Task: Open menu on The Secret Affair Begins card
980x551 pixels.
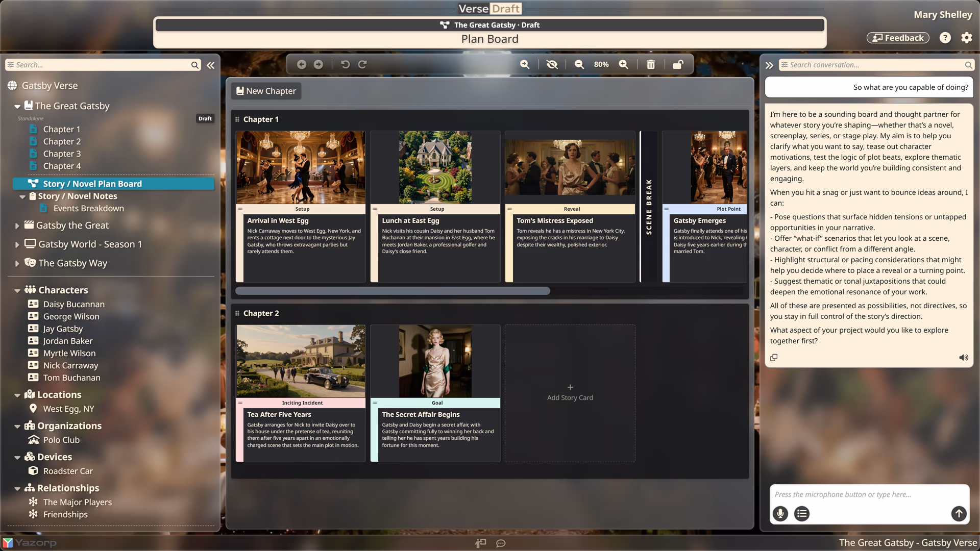Action: (374, 403)
